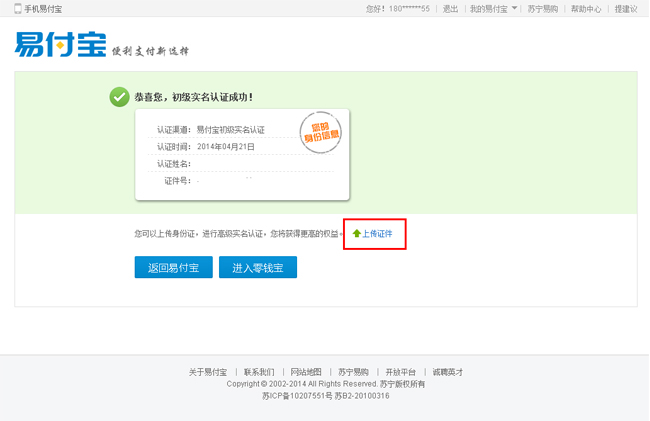The image size is (650, 421).
Task: Click the footer 苏宁易购 link
Action: [x=353, y=372]
